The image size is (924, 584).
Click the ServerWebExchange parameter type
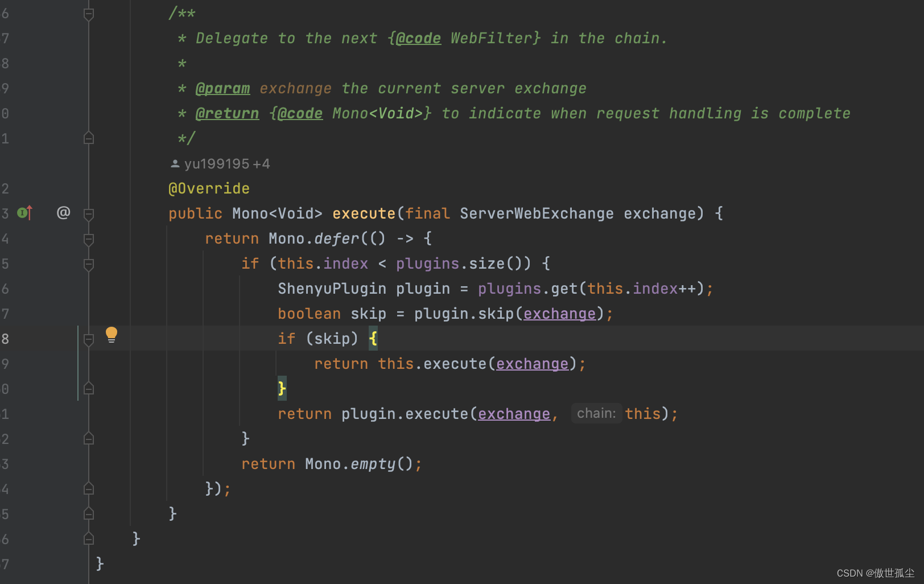tap(537, 213)
